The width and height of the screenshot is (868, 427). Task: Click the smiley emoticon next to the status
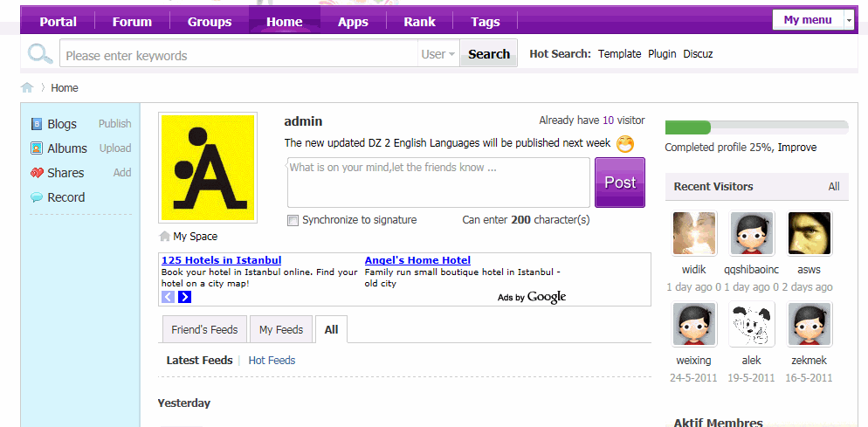625,144
